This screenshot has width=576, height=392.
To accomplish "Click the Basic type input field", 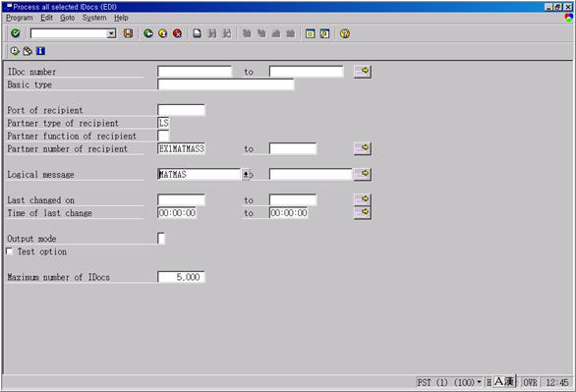I will click(226, 84).
